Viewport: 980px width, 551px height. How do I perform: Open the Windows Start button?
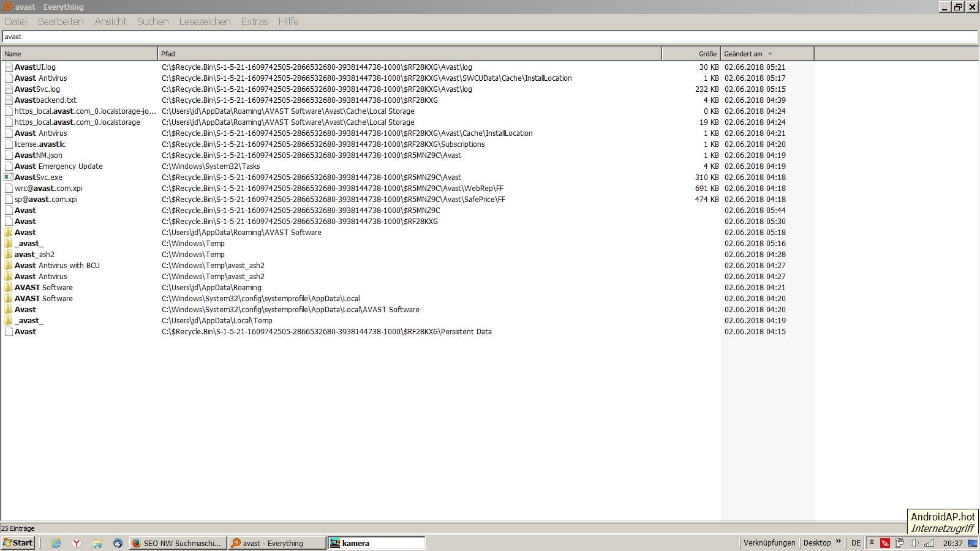click(x=18, y=543)
